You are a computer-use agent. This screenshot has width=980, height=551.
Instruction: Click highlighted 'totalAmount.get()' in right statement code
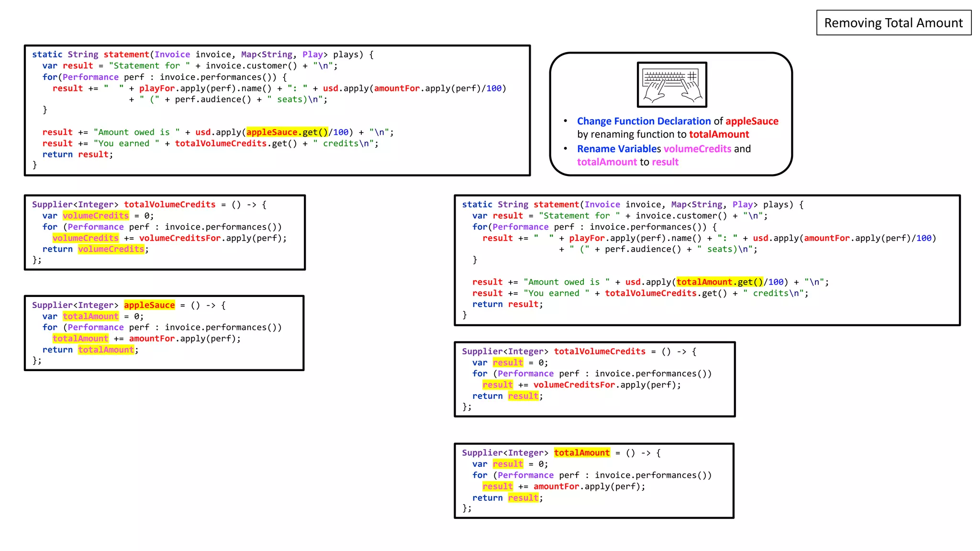pos(719,282)
